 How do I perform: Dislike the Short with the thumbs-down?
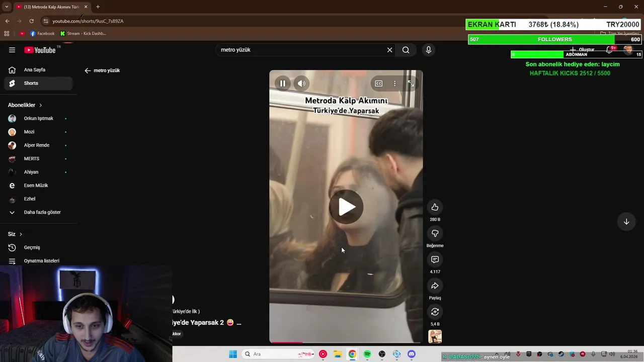coord(435,233)
